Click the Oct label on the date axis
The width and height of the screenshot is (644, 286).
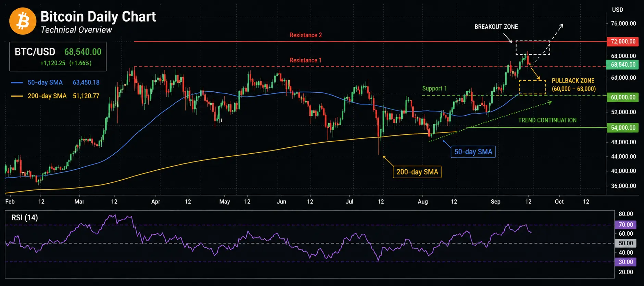pyautogui.click(x=559, y=201)
